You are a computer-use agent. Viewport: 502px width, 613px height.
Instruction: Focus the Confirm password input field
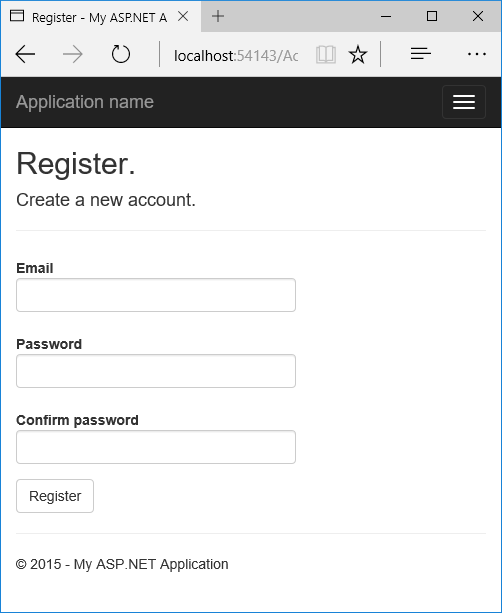coord(156,447)
